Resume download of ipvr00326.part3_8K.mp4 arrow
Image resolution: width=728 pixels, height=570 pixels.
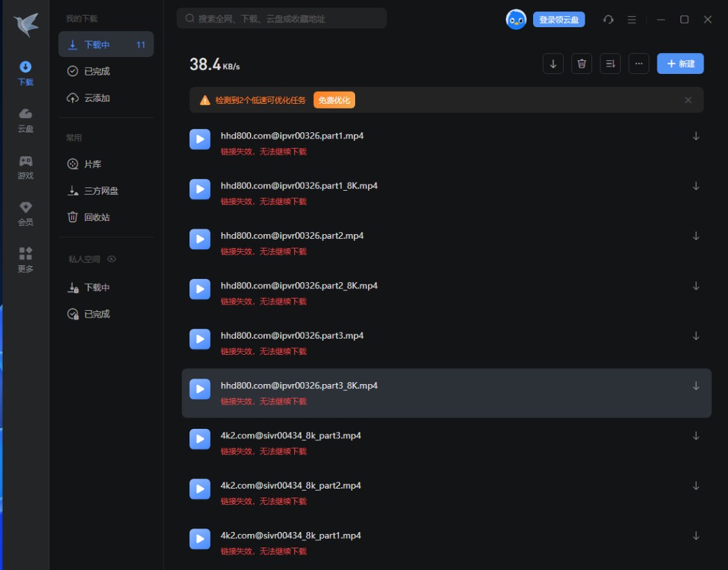pyautogui.click(x=696, y=386)
